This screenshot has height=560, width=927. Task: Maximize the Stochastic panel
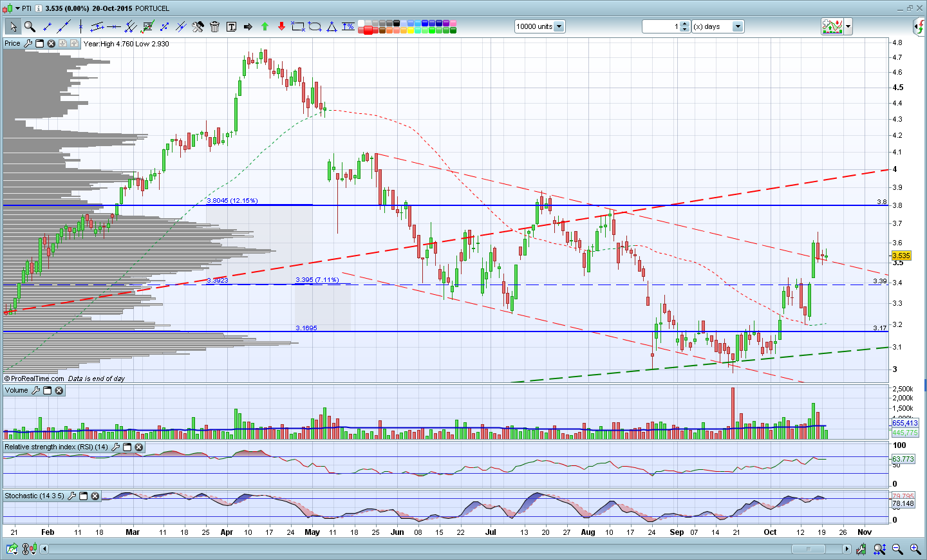click(83, 496)
